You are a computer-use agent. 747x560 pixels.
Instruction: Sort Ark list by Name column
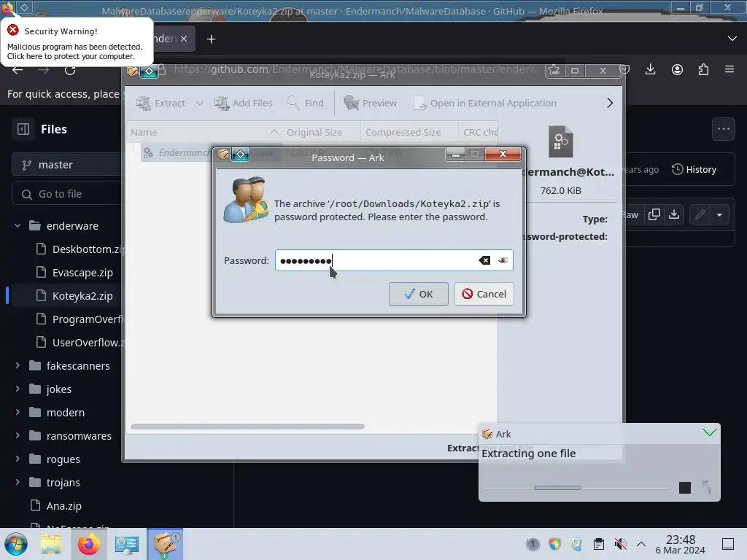(204, 133)
